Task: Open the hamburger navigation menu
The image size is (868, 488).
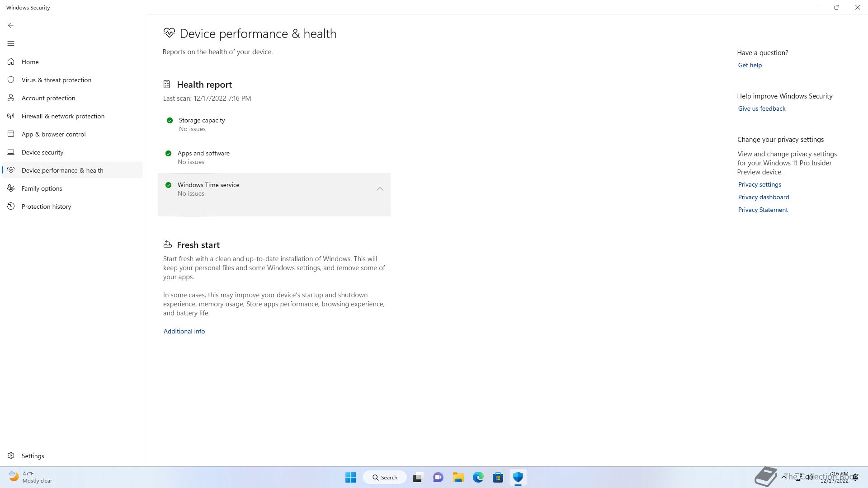Action: pyautogui.click(x=11, y=43)
